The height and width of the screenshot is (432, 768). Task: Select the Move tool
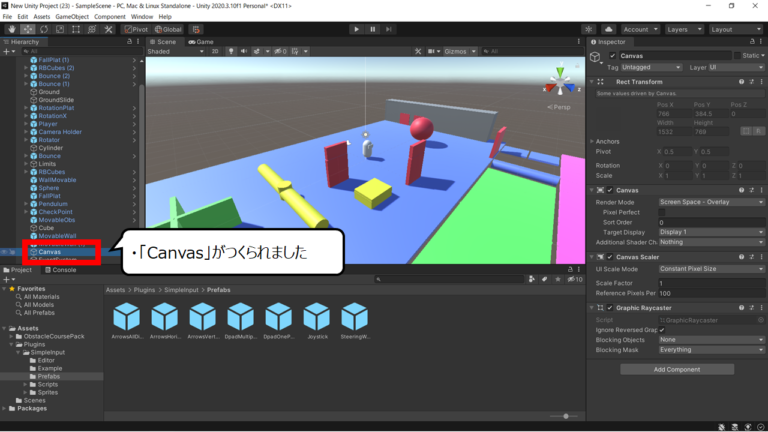coord(26,29)
